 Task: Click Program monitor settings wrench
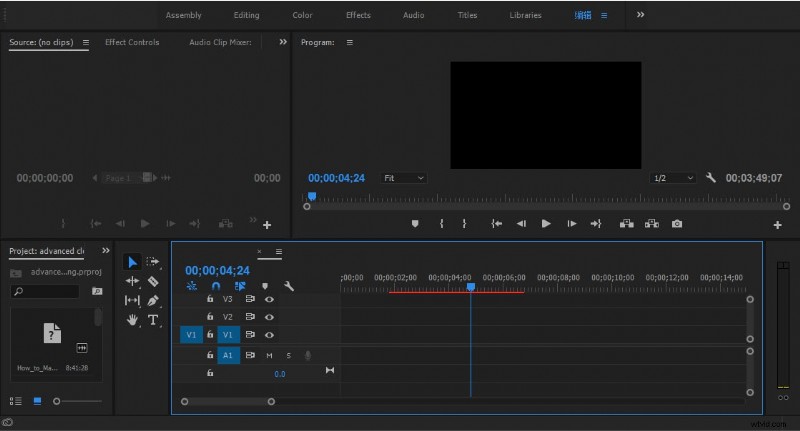[x=711, y=178]
